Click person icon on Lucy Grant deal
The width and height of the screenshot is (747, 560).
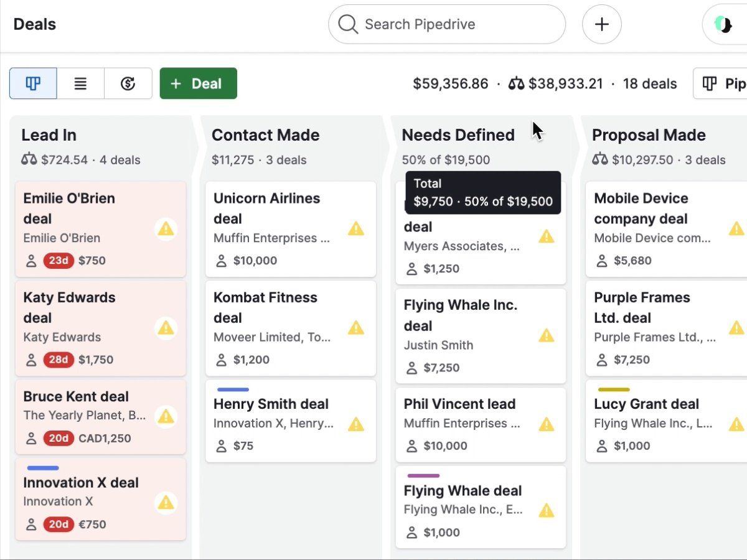[x=602, y=446]
